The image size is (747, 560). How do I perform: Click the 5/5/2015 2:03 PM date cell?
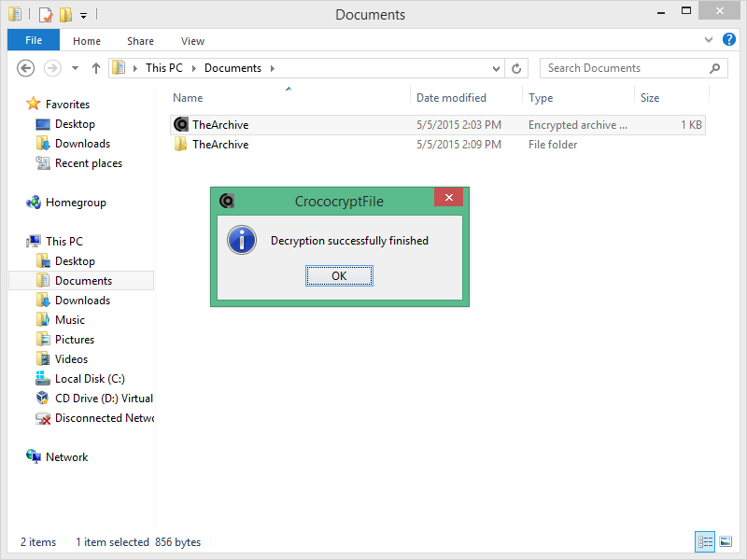[x=458, y=125]
